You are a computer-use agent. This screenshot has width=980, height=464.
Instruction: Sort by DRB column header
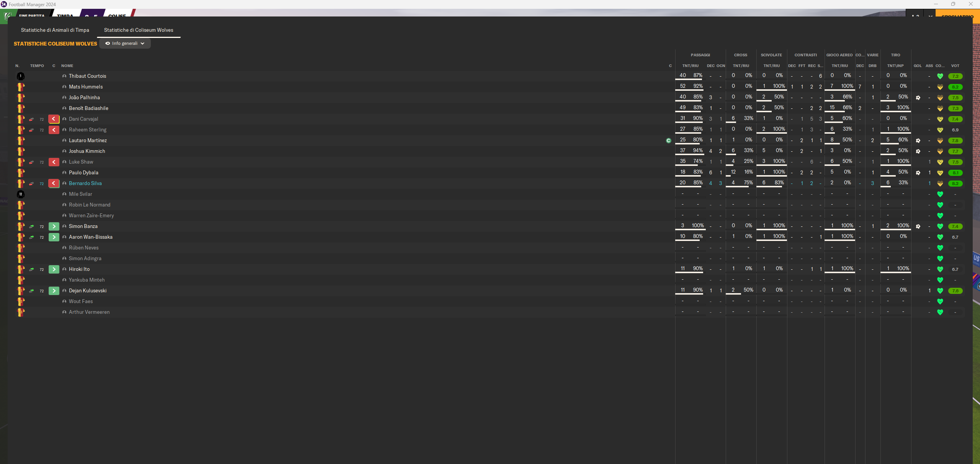(x=872, y=66)
